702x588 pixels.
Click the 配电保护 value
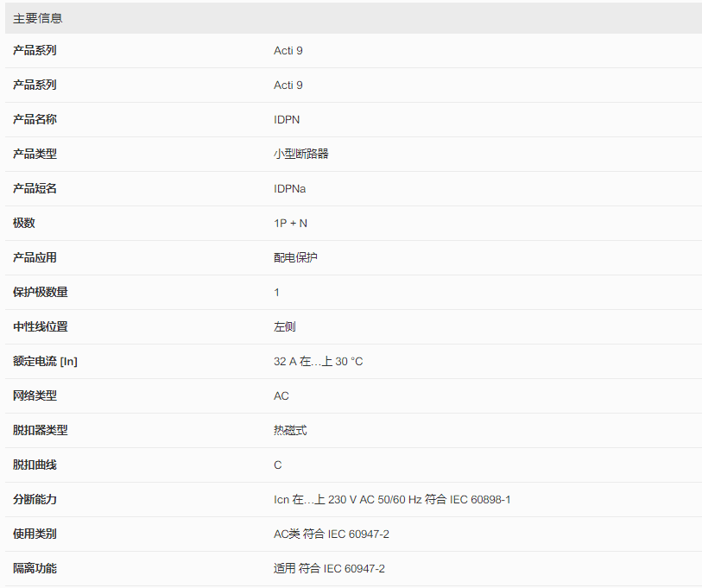295,257
